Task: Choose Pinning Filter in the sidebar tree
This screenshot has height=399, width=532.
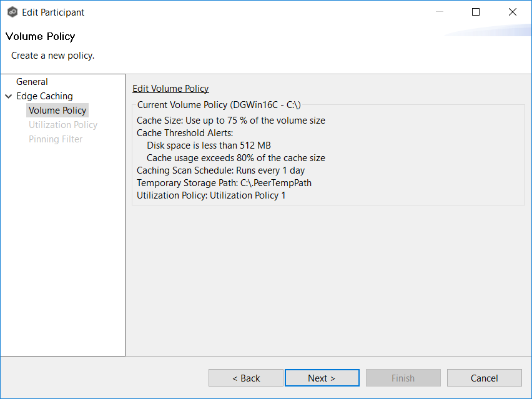Action: pos(56,139)
